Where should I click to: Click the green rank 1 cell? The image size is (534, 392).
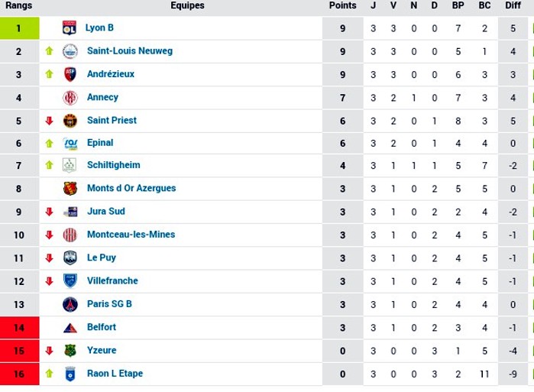pyautogui.click(x=19, y=28)
